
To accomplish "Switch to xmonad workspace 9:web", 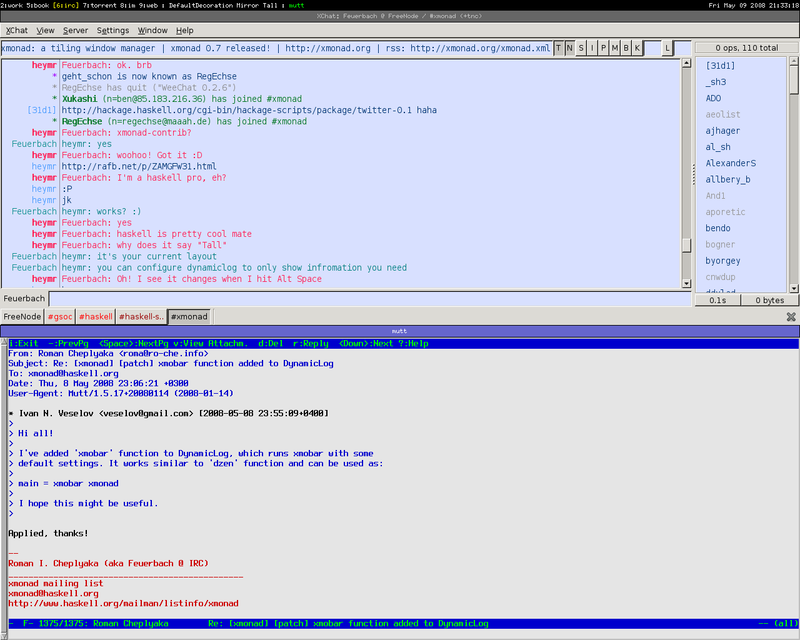I will [148, 5].
